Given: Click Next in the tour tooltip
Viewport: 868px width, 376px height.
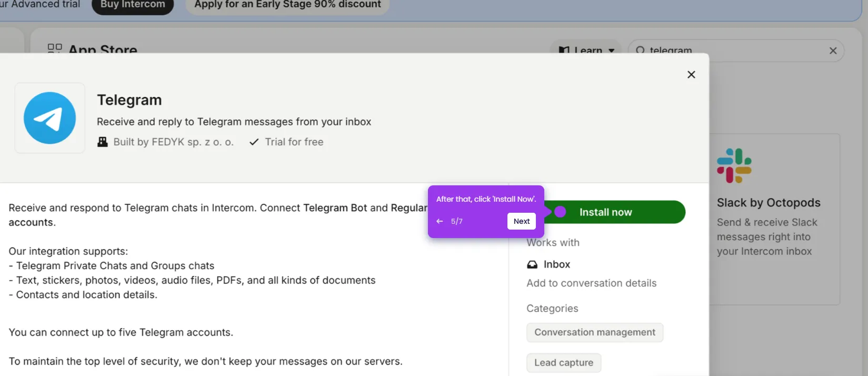Looking at the screenshot, I should click(522, 221).
